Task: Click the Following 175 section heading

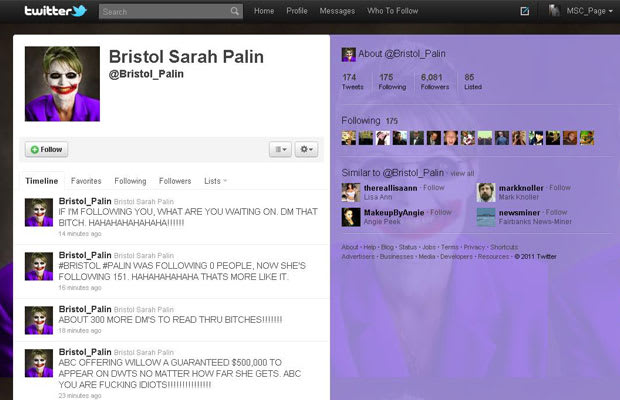Action: coord(370,121)
